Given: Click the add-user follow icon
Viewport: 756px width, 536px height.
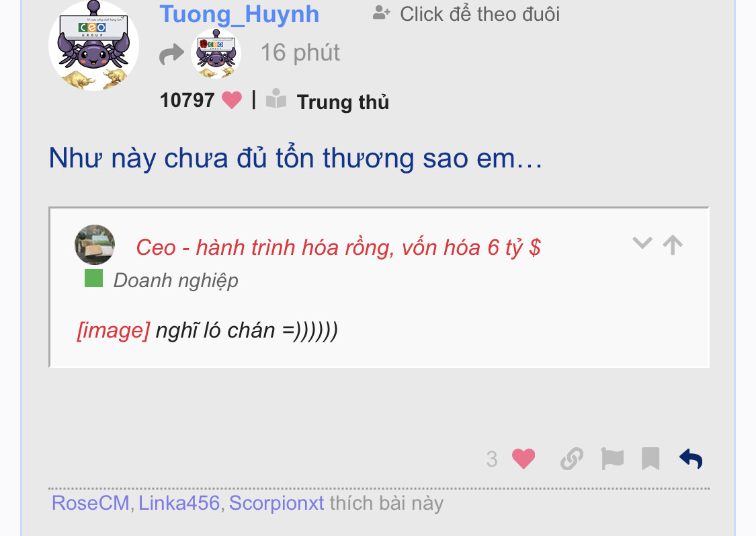Looking at the screenshot, I should [x=382, y=13].
